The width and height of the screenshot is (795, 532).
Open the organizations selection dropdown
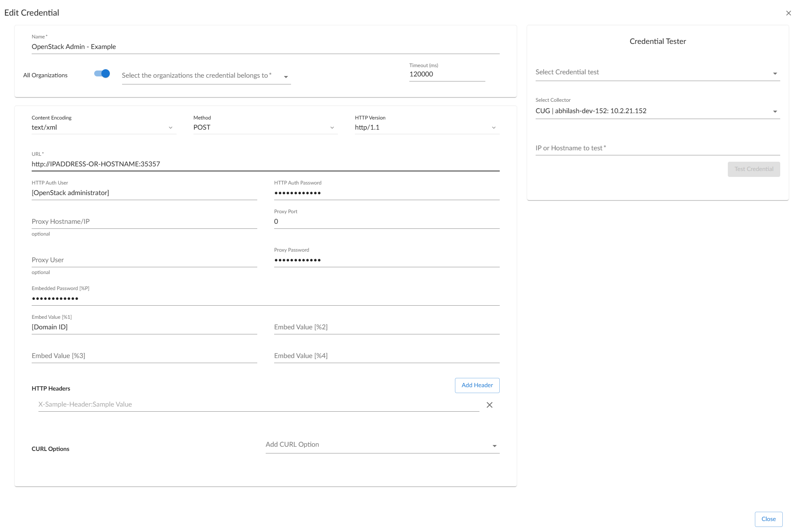[206, 76]
